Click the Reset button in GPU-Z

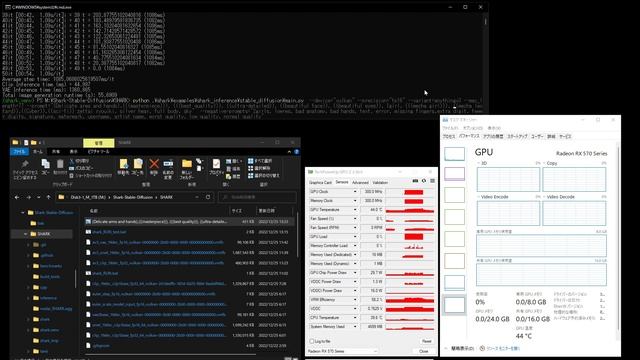[x=427, y=341]
